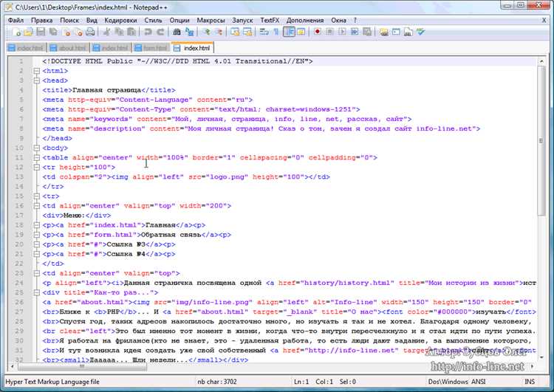Click the Open file folder icon
The height and width of the screenshot is (392, 554).
(28, 32)
